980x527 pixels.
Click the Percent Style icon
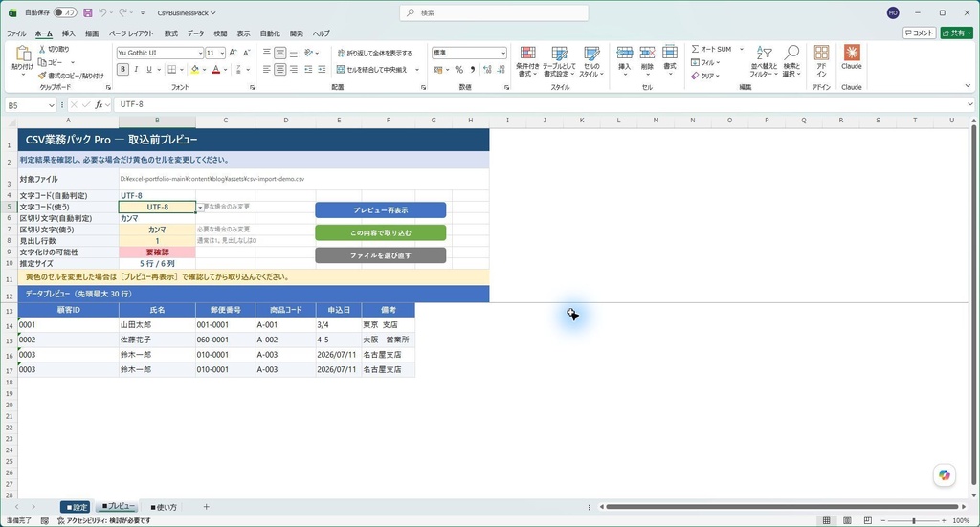coord(458,69)
